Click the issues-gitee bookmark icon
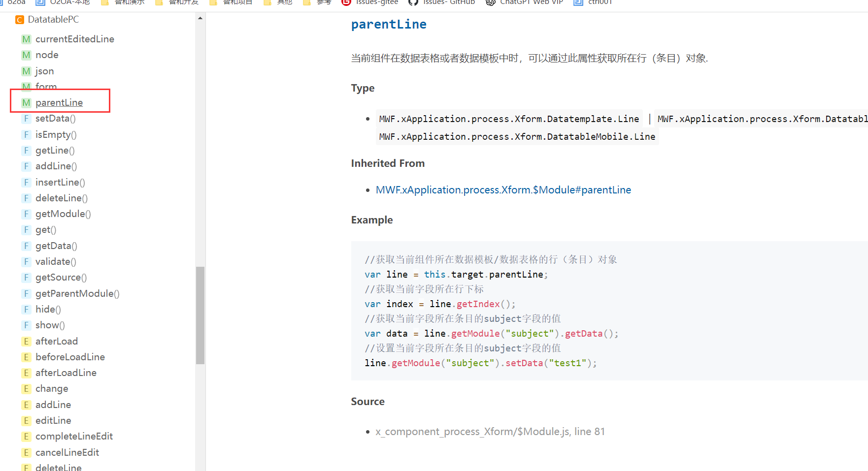The width and height of the screenshot is (868, 471). click(x=346, y=2)
